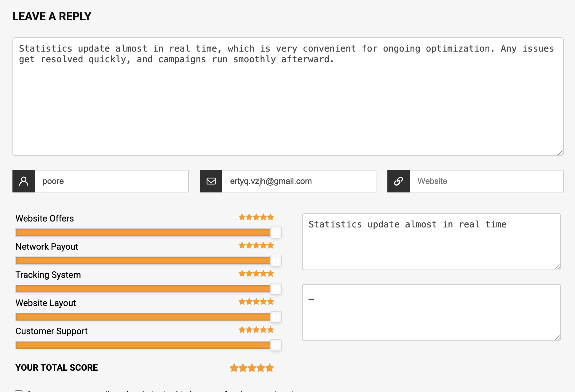575x392 pixels.
Task: Click the Website Layout star rating
Action: tap(256, 302)
